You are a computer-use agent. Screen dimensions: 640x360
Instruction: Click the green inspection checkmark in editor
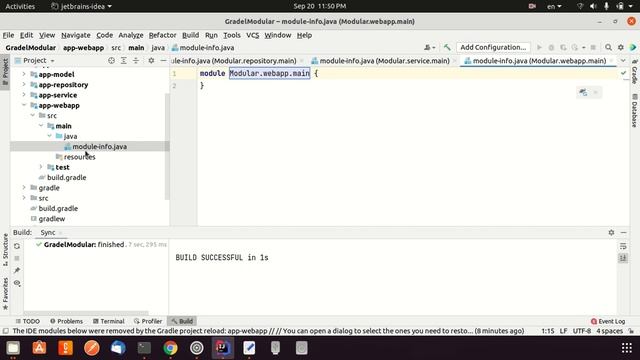(623, 73)
